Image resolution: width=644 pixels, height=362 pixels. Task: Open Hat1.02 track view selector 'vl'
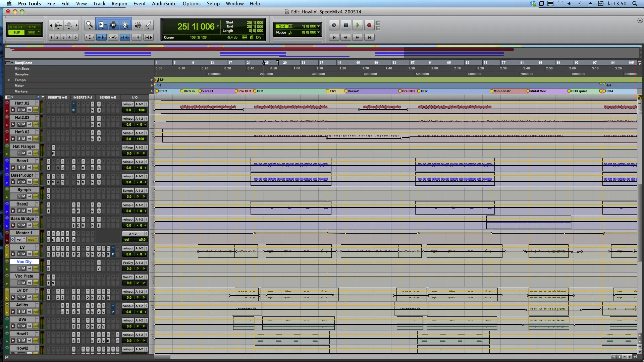pos(30,110)
